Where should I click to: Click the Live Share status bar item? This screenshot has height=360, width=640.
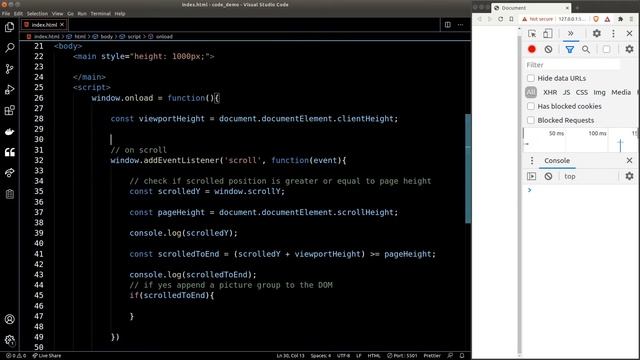tap(47, 356)
